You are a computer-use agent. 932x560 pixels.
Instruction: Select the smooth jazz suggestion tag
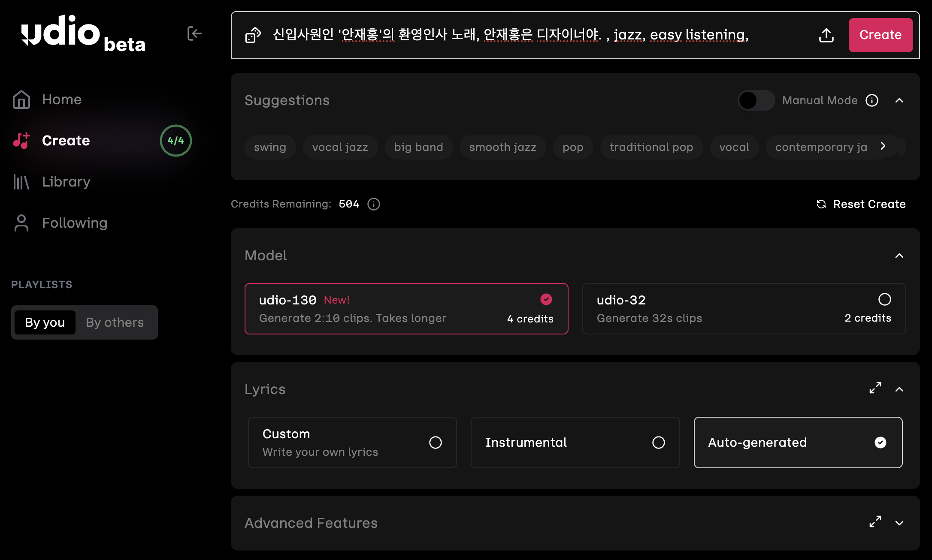coord(502,147)
